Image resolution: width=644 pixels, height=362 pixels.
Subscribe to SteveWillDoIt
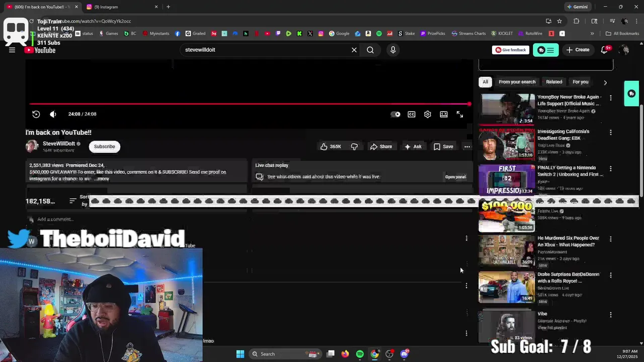pos(105,146)
